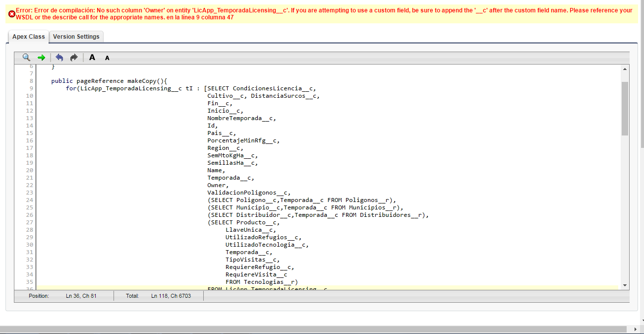This screenshot has height=334, width=644.
Task: Undo the last edit using the blue arrow icon
Action: coord(59,57)
